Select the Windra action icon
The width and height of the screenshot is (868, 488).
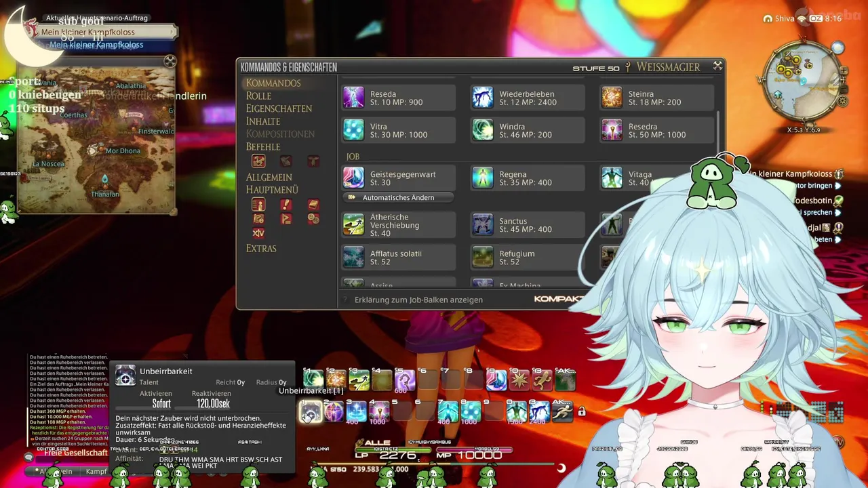click(x=483, y=130)
